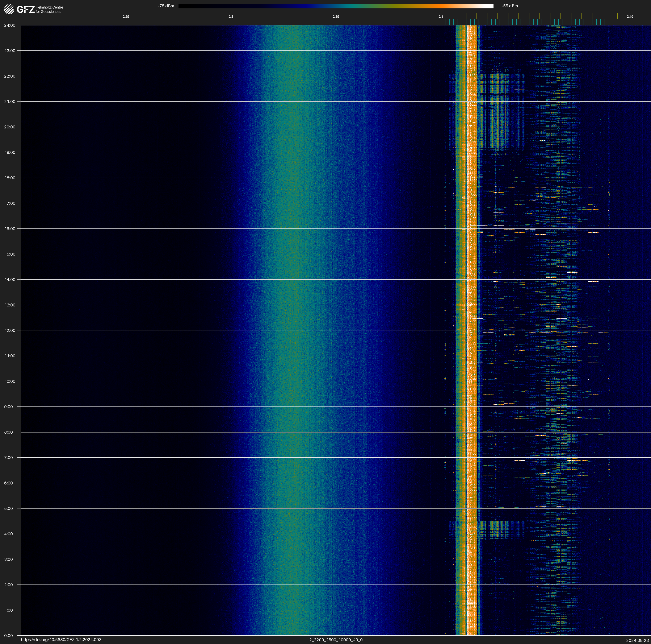
Task: Click the 2024-09-23 date label
Action: [637, 640]
